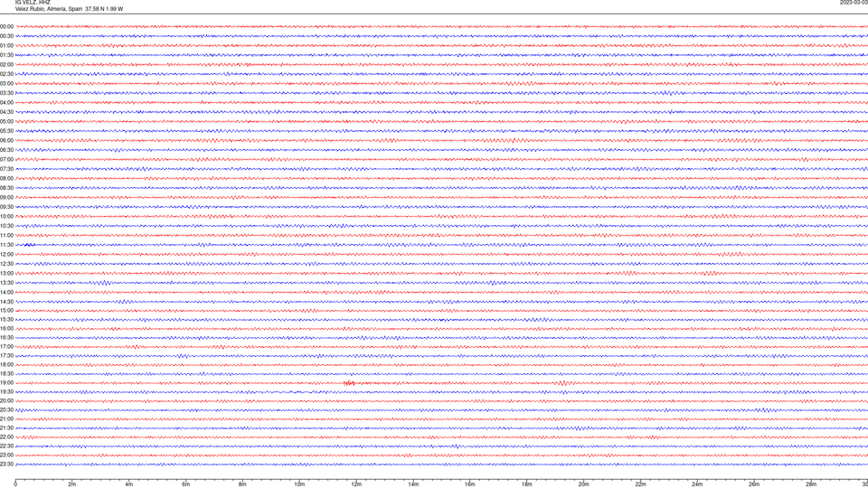Select the 17:00 trace time label

click(x=6, y=347)
